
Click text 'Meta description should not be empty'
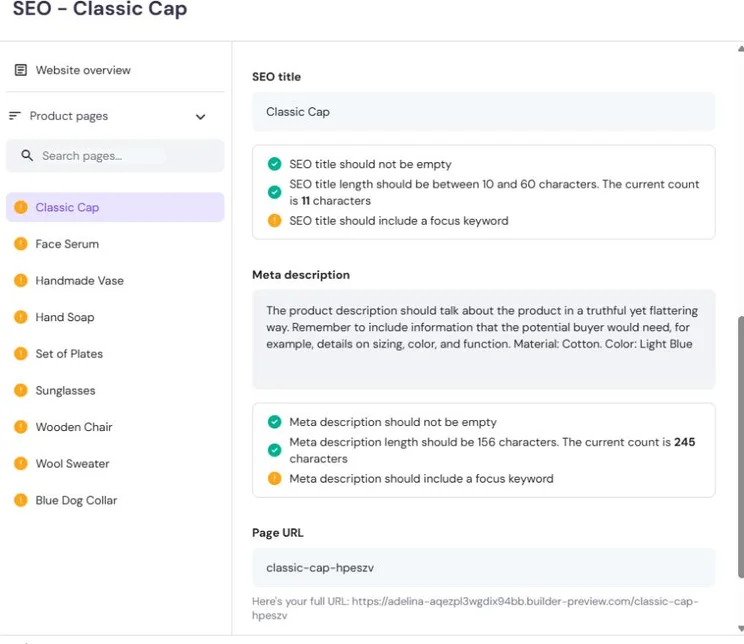(393, 422)
